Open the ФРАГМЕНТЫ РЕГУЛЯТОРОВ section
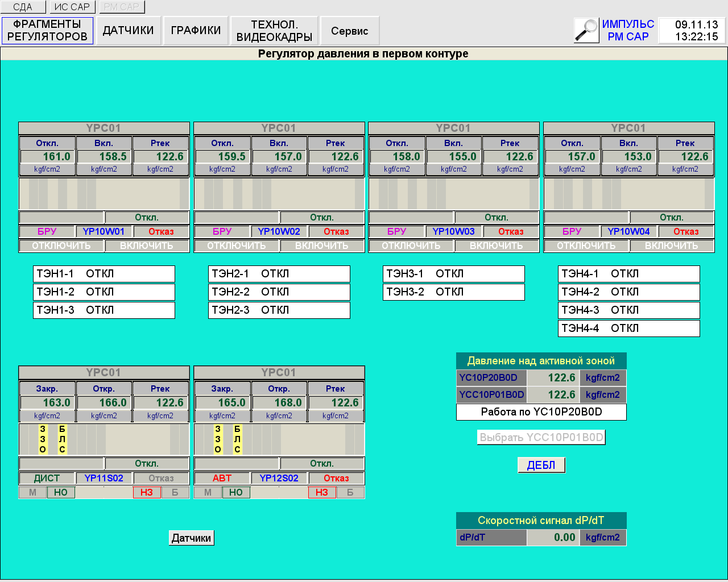Image resolution: width=728 pixels, height=582 pixels. point(47,31)
